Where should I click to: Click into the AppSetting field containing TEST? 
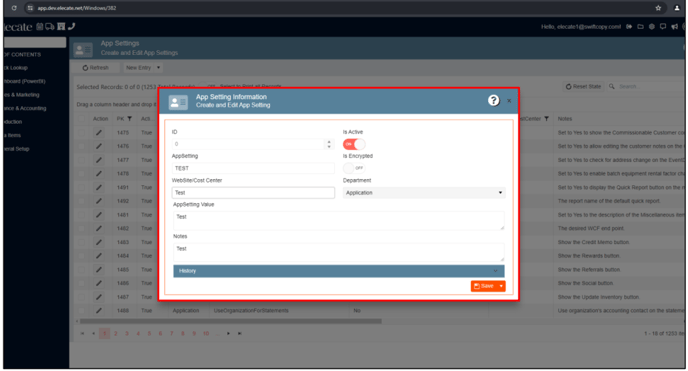(253, 168)
